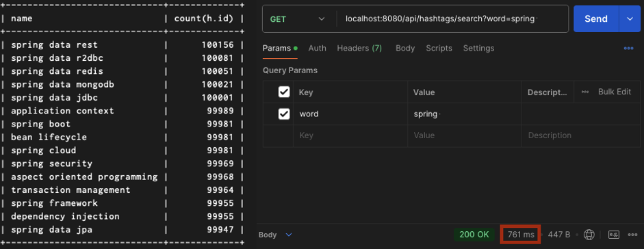Click the count value 100156
This screenshot has width=644, height=249.
click(x=217, y=44)
